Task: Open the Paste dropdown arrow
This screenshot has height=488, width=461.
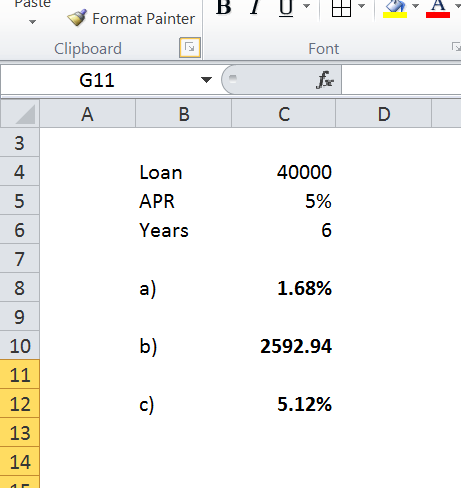Action: pyautogui.click(x=32, y=22)
